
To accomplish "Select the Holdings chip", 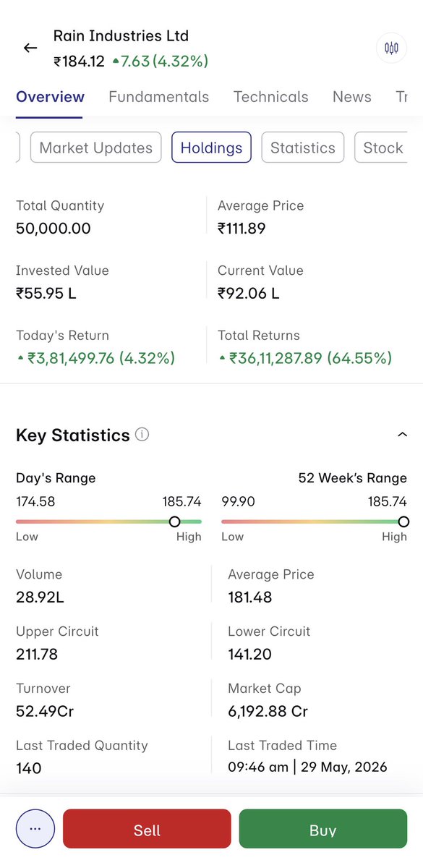I will coord(211,148).
